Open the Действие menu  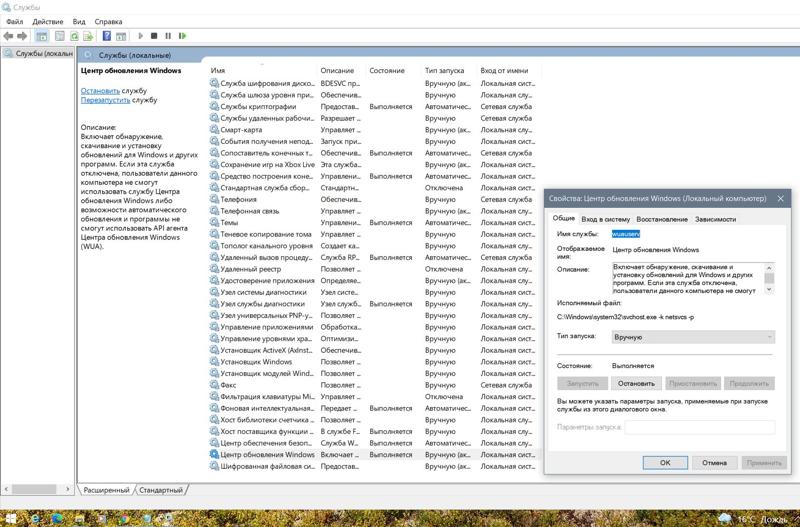(x=47, y=21)
